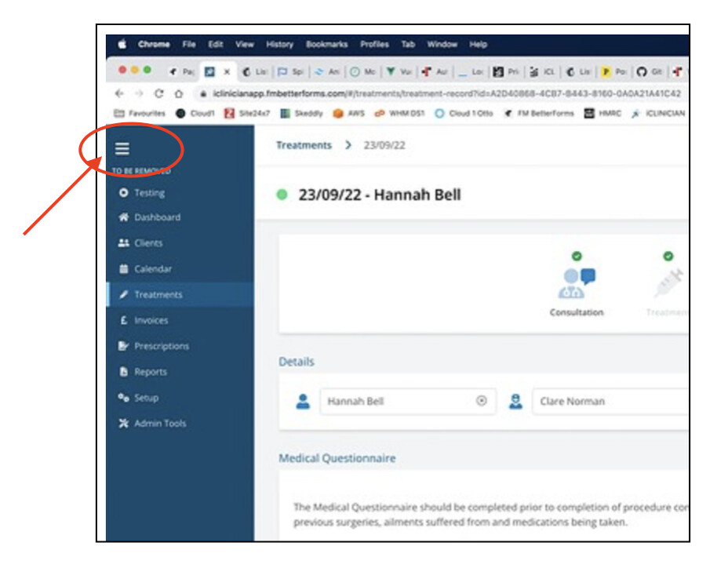
Task: Click the Clare Norman practitioner field
Action: point(608,401)
